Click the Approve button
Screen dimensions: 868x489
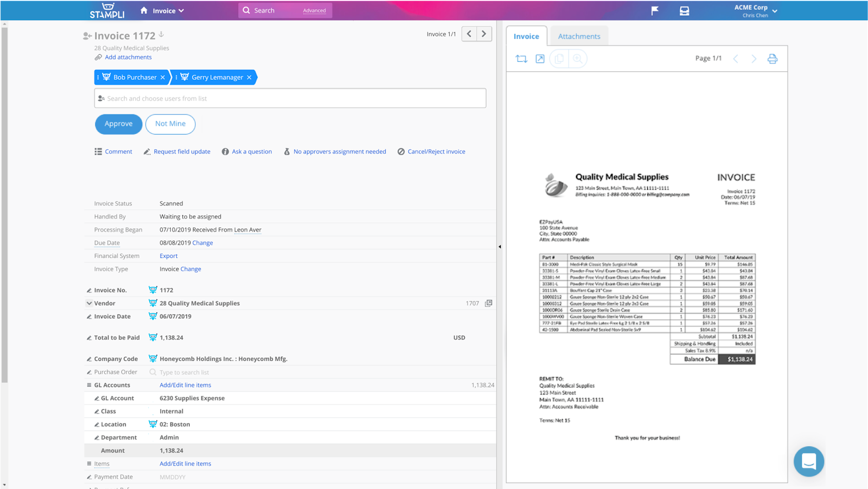pyautogui.click(x=118, y=124)
